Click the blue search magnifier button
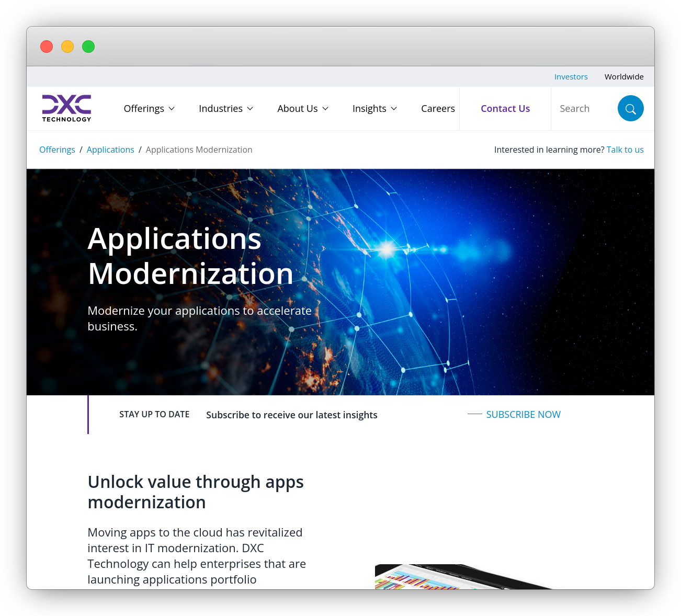The image size is (681, 616). tap(630, 108)
